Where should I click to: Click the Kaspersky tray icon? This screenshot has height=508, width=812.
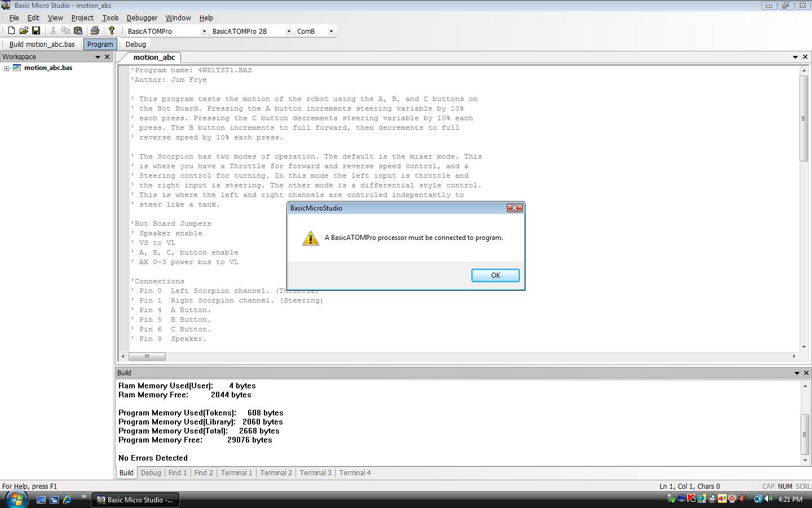691,498
